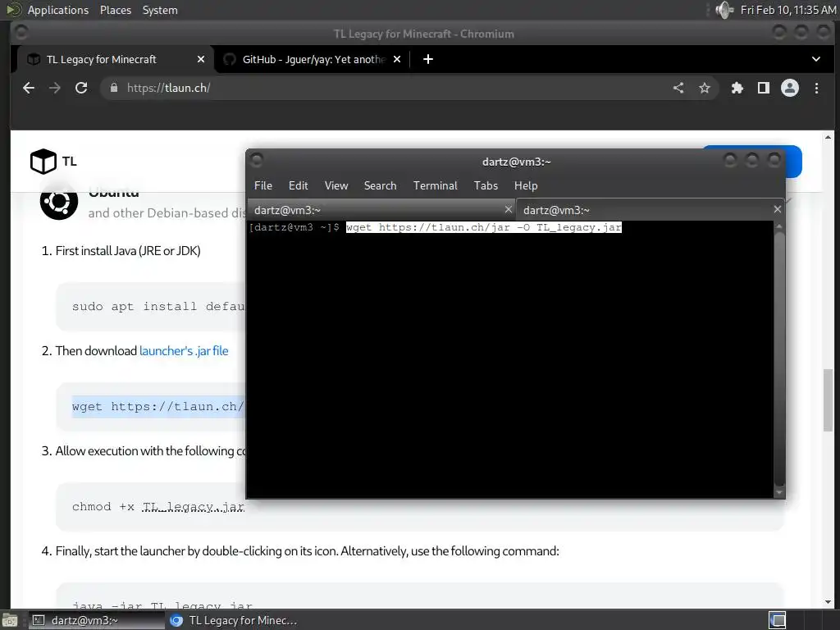Select the TL Legacy for Minecraft tab
Viewport: 840px width, 630px height.
click(x=115, y=59)
